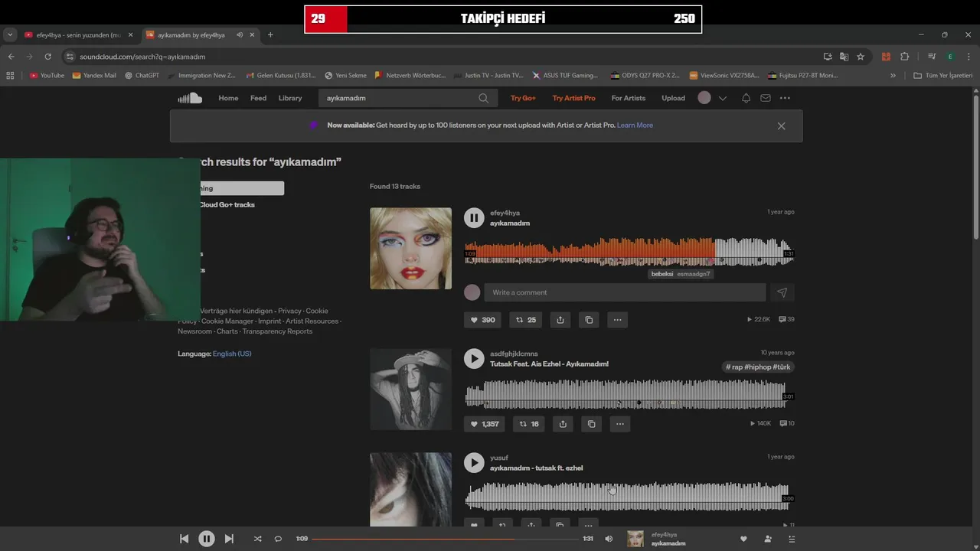Repost the track with 25 reposts
The image size is (980, 551).
click(526, 320)
